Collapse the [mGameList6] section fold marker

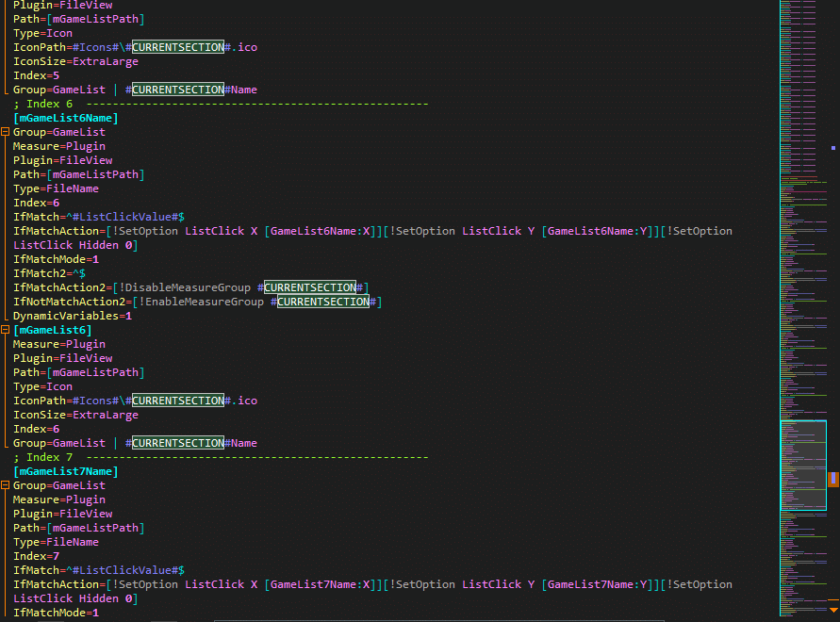[6, 330]
